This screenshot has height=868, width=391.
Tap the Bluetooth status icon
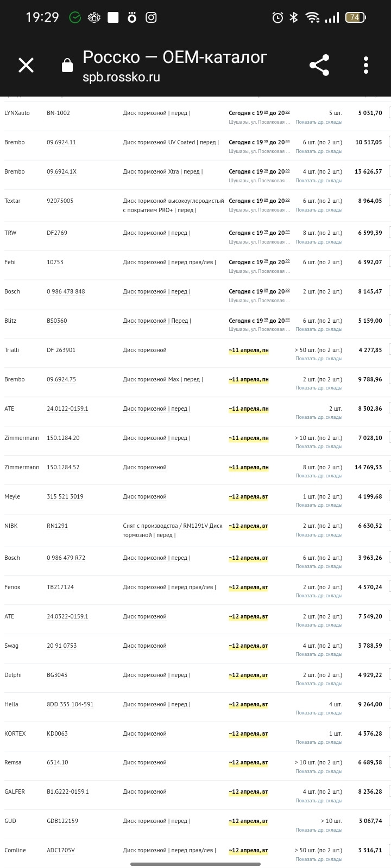pos(294,17)
